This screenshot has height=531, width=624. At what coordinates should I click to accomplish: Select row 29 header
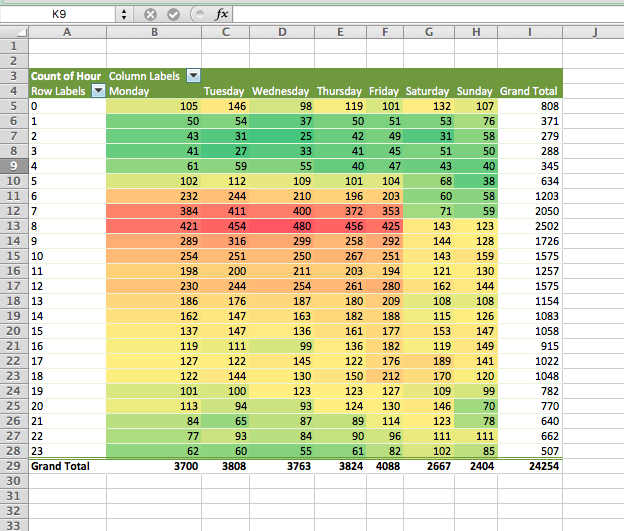click(14, 466)
